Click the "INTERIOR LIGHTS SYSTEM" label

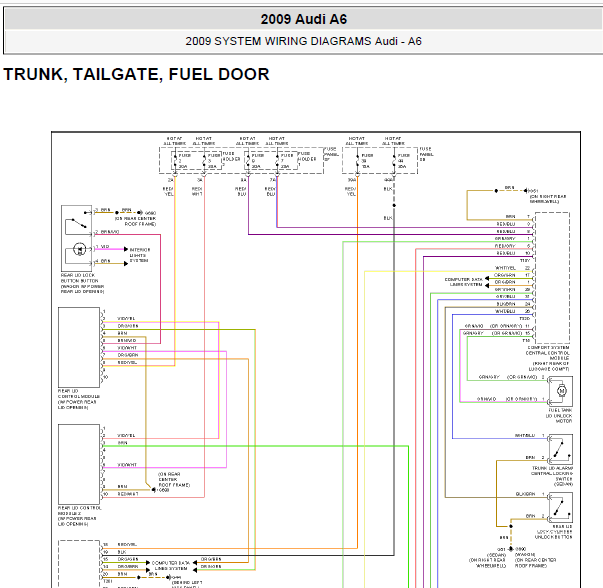(140, 255)
